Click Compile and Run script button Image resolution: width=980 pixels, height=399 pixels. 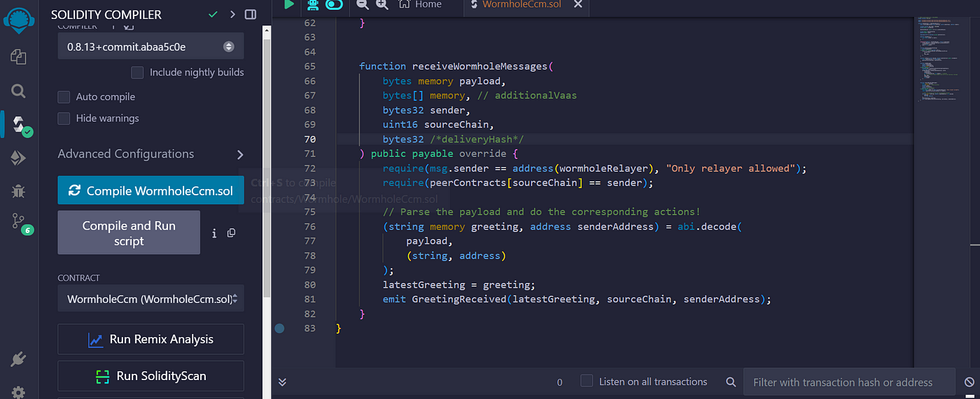tap(129, 233)
